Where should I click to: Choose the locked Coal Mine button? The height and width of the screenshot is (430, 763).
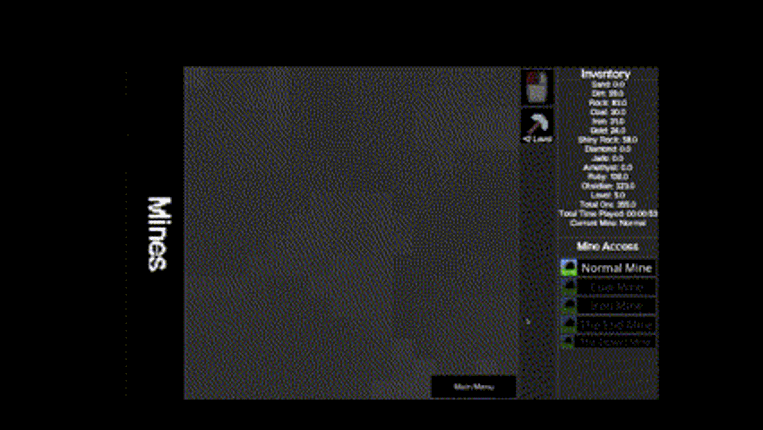[x=616, y=287]
